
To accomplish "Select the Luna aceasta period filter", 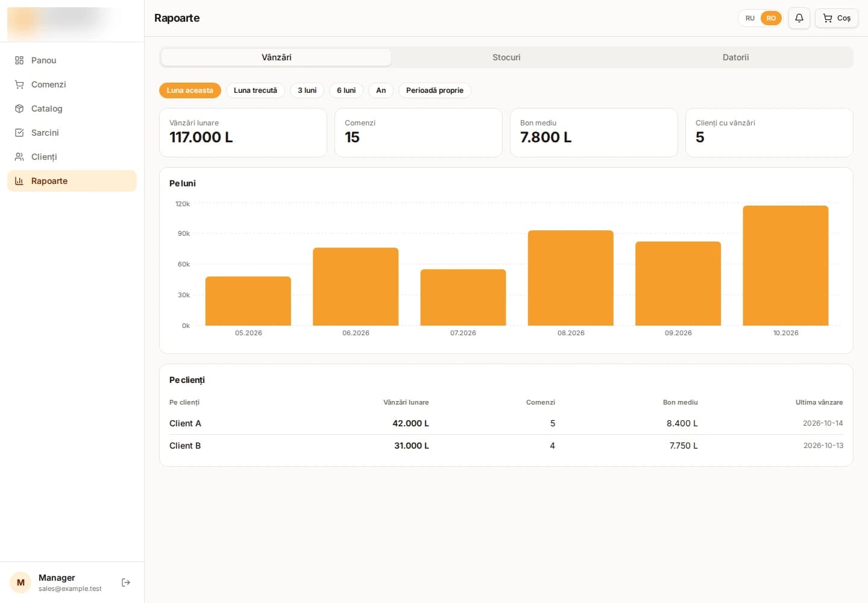I will [x=190, y=90].
